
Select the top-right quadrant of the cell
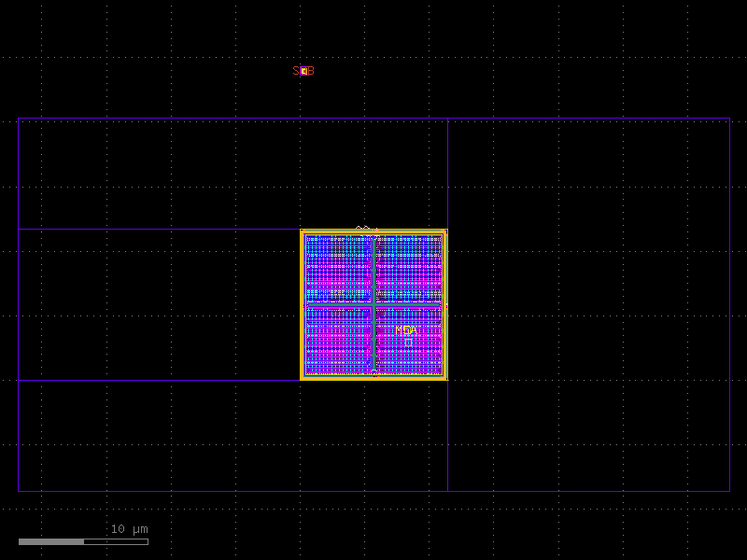point(411,266)
